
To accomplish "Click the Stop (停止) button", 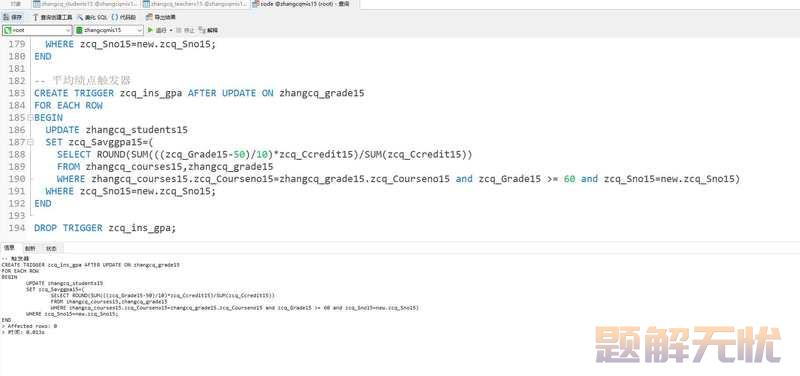I will 185,30.
